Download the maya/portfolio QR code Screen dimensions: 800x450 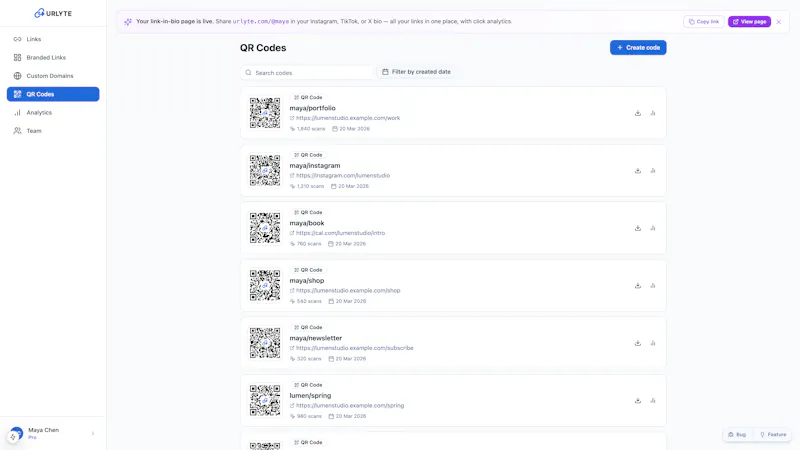pyautogui.click(x=638, y=113)
